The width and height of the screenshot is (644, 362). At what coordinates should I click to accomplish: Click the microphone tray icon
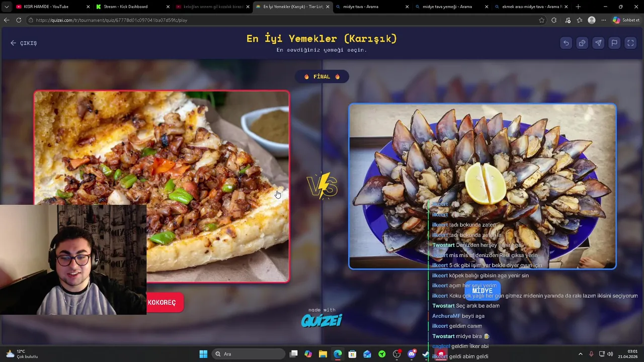[x=591, y=354]
